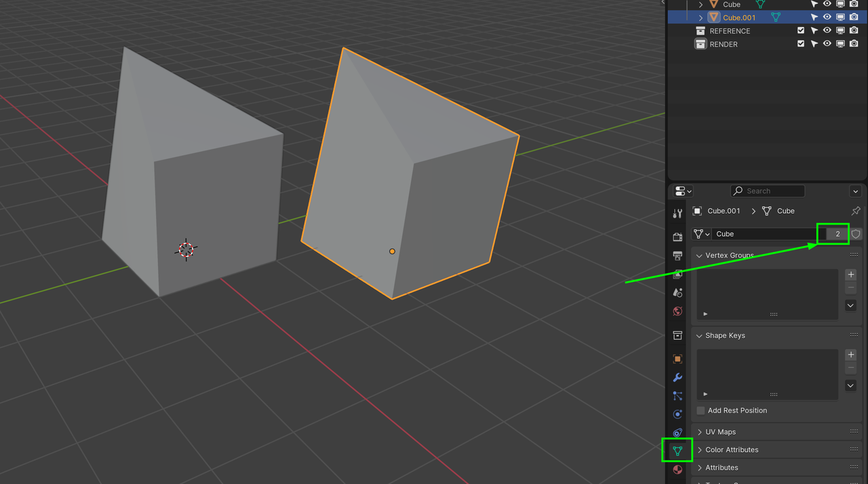This screenshot has width=868, height=484.
Task: Hide Cube.001 in viewport via eye icon
Action: tap(827, 18)
